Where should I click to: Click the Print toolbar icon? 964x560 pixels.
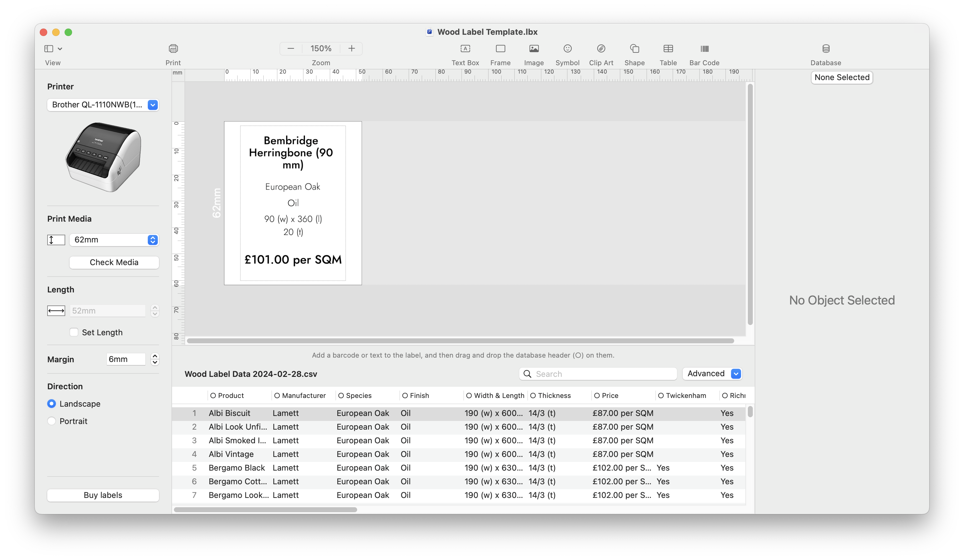pyautogui.click(x=173, y=48)
